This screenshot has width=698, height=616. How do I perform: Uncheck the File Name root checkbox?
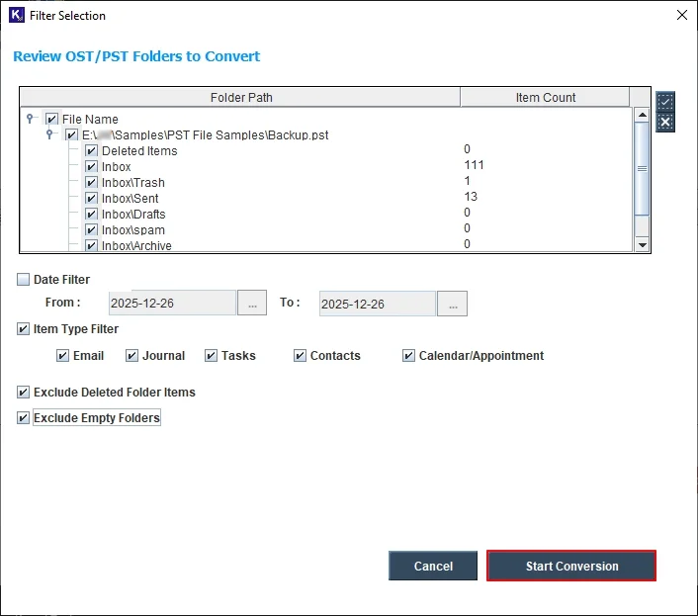pos(51,119)
